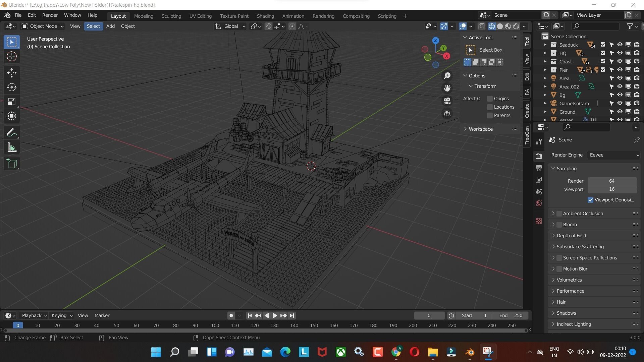The image size is (644, 362).
Task: Click the viewport zoom magnifier icon
Action: click(x=447, y=76)
